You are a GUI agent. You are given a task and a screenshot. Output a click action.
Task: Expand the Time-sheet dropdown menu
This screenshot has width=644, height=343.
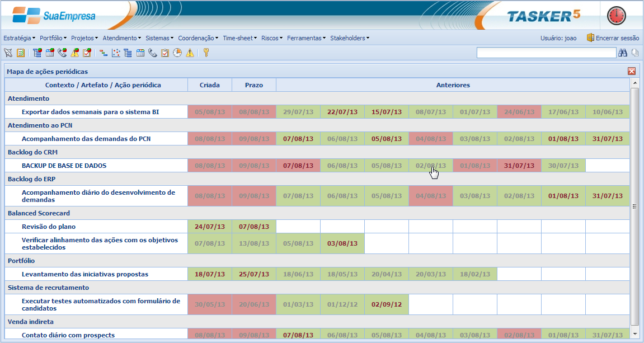coord(241,38)
